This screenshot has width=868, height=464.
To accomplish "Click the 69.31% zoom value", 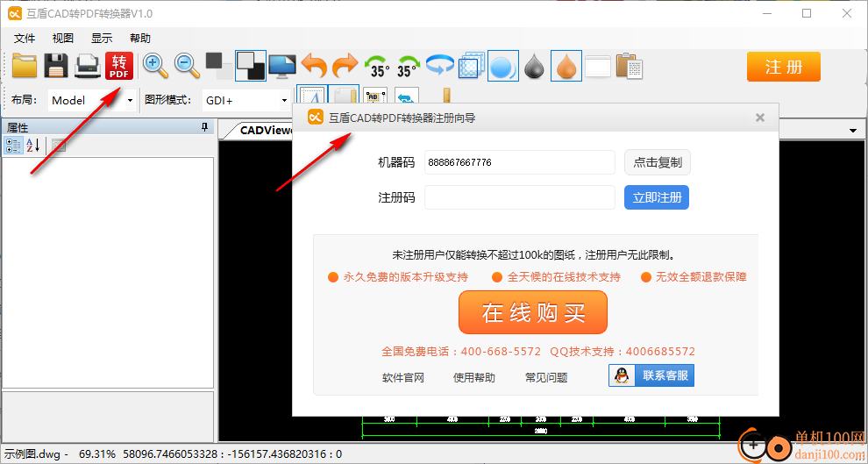I will click(x=97, y=454).
